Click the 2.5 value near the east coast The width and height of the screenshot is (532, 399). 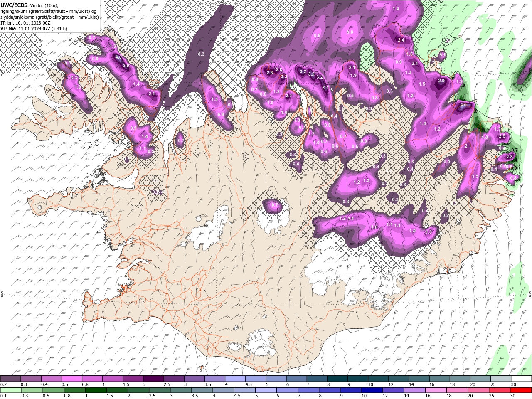(502, 136)
